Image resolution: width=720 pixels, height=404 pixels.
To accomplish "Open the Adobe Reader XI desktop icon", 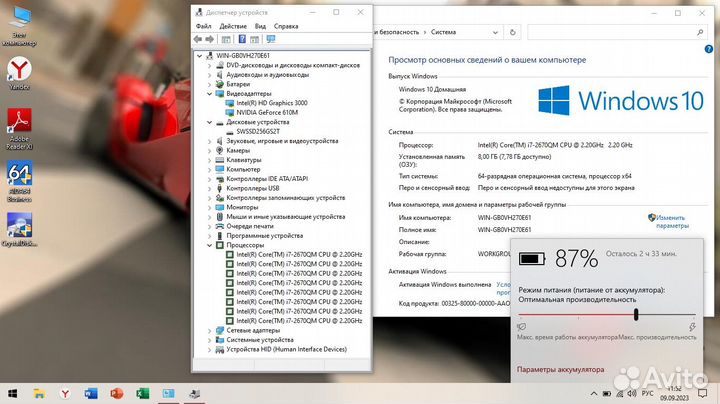I will pos(19,129).
